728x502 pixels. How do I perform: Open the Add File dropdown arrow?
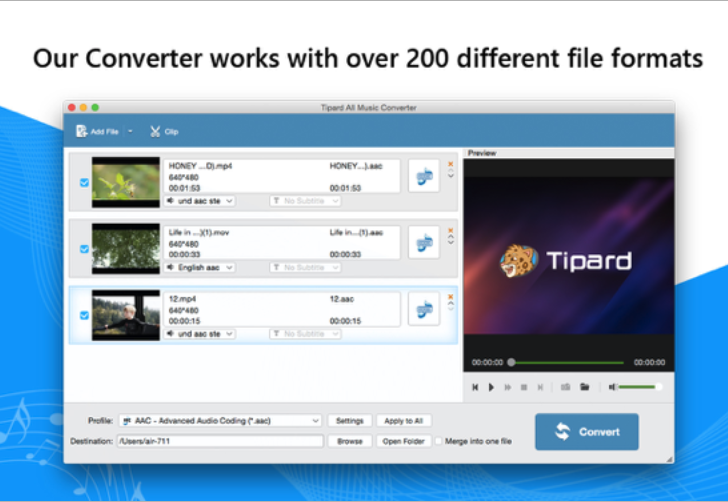[130, 131]
